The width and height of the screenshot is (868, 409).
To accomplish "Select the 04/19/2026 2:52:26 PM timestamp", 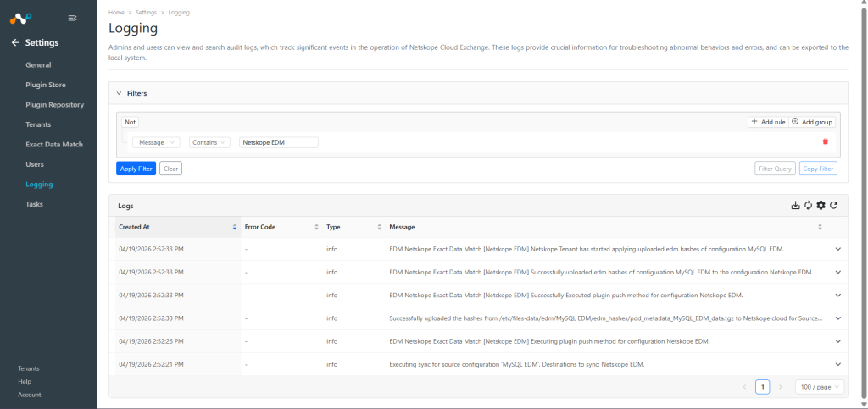I will (x=151, y=341).
